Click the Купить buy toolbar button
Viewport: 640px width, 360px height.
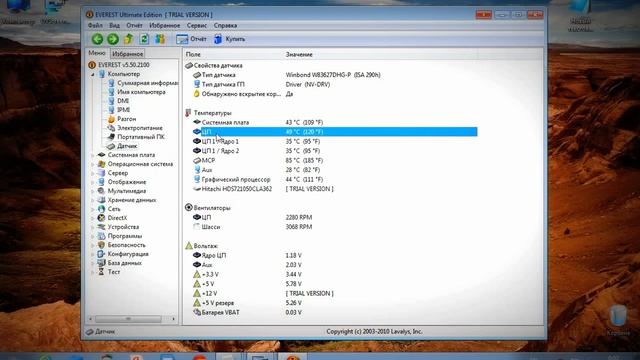pos(229,39)
